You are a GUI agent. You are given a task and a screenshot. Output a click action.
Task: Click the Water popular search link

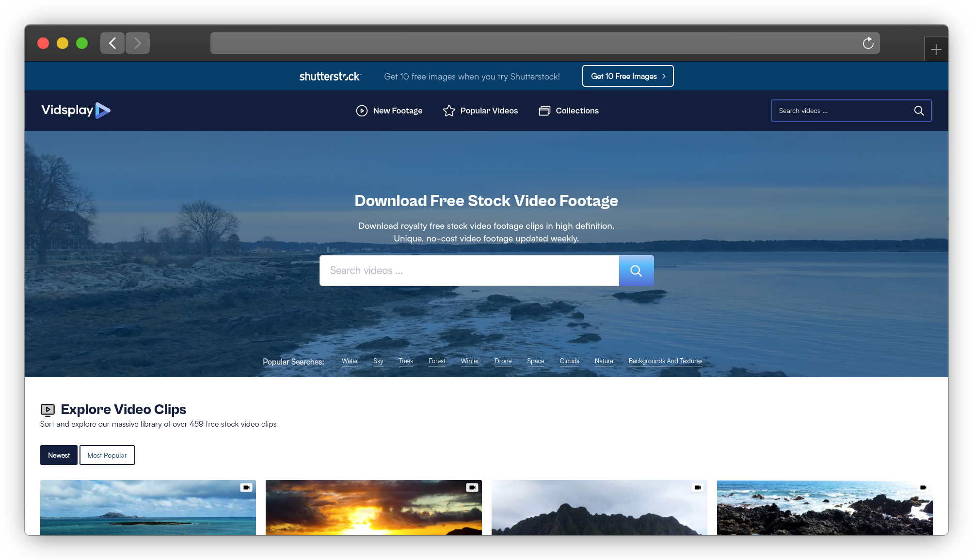350,361
